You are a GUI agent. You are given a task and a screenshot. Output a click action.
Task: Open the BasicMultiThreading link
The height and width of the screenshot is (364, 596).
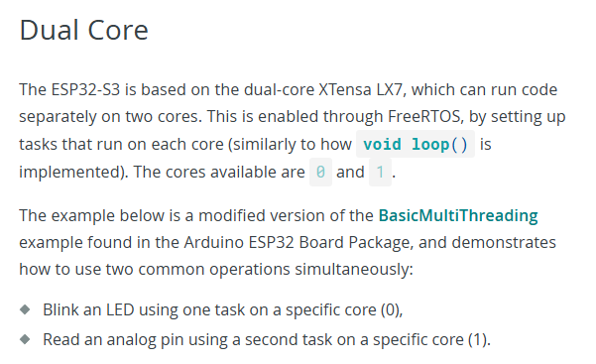(x=458, y=215)
